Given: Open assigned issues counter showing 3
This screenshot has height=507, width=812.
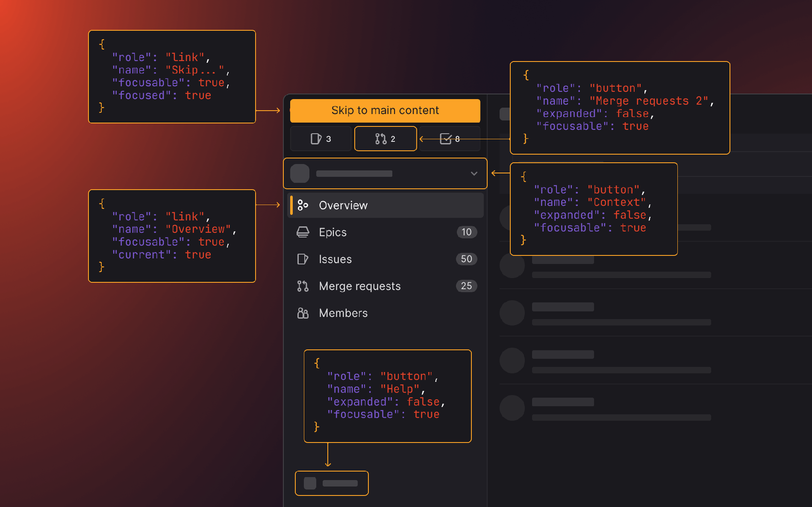Looking at the screenshot, I should [321, 139].
